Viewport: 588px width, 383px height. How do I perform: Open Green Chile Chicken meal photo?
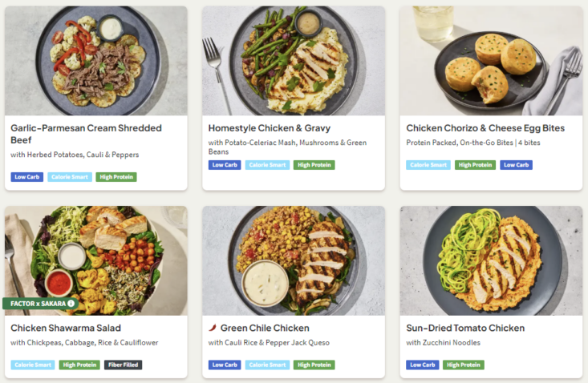(293, 260)
